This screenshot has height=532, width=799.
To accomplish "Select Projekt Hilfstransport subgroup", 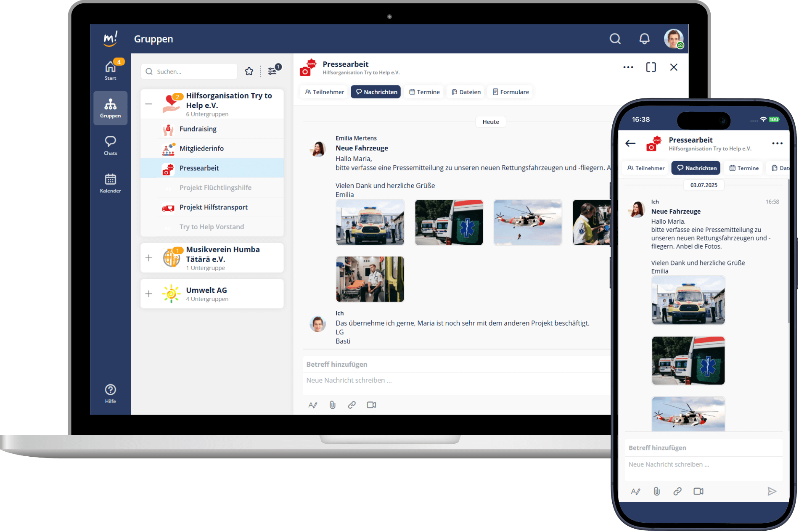I will (212, 207).
